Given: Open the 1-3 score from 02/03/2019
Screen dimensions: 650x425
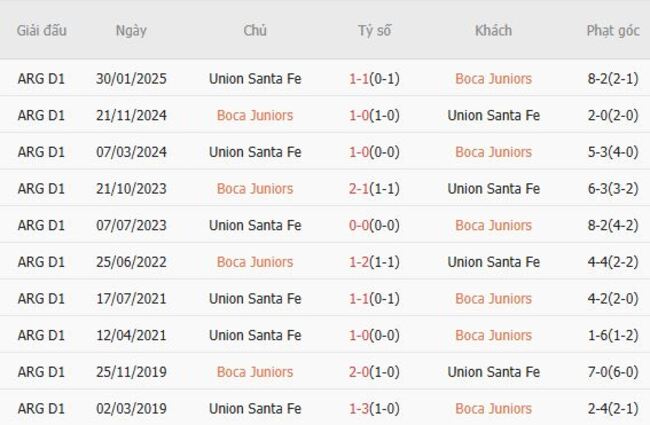Looking at the screenshot, I should tap(360, 409).
